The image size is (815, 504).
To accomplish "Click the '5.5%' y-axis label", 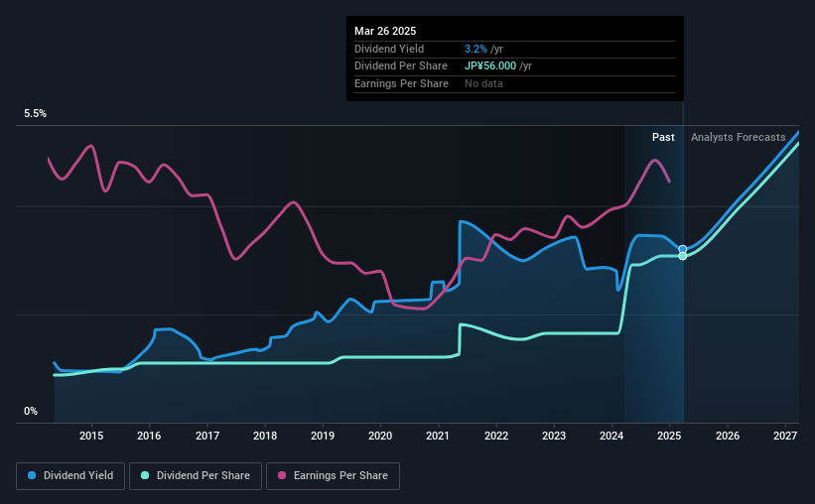I will 36,114.
